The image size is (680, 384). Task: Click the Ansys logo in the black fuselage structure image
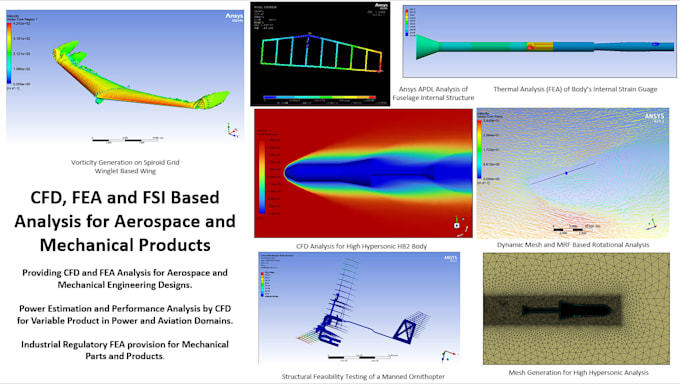381,6
